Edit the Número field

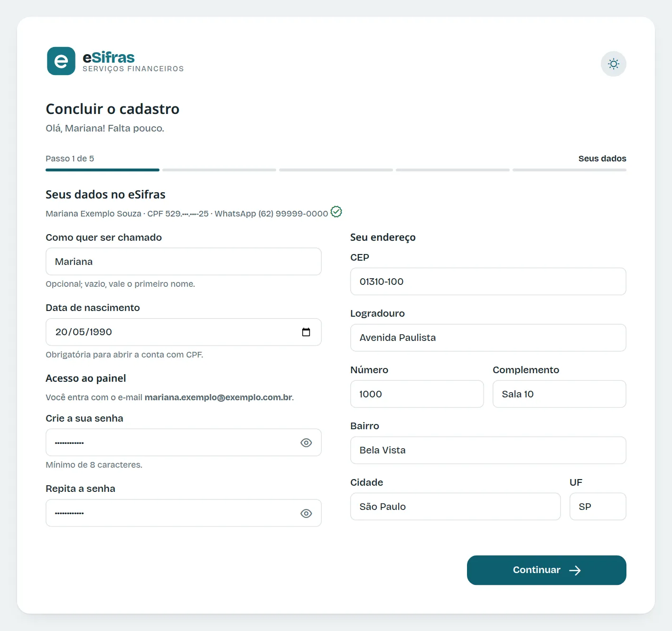(x=417, y=394)
